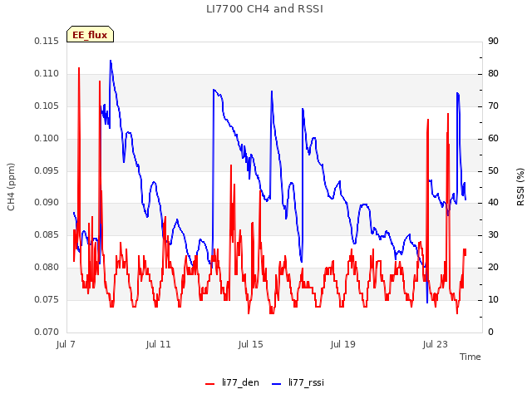Image resolution: width=532 pixels, height=399 pixels.
Task: Click the 30 right axis value
Action: point(493,235)
